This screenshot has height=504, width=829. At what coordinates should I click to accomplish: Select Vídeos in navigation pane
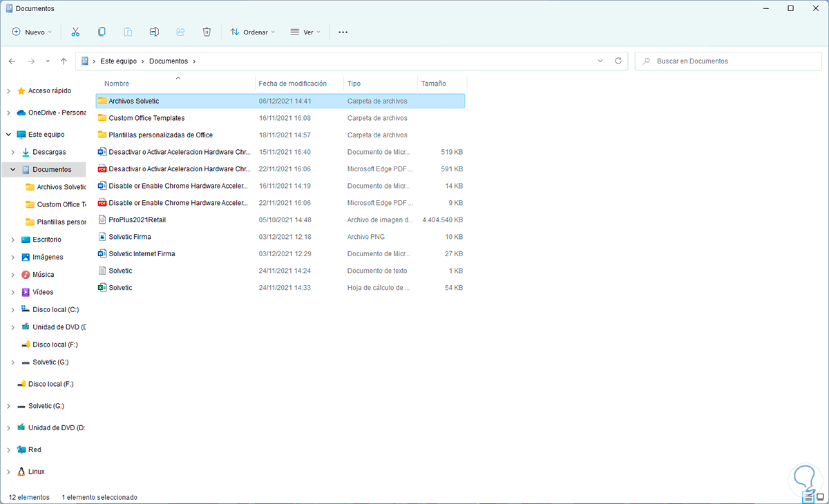click(43, 292)
